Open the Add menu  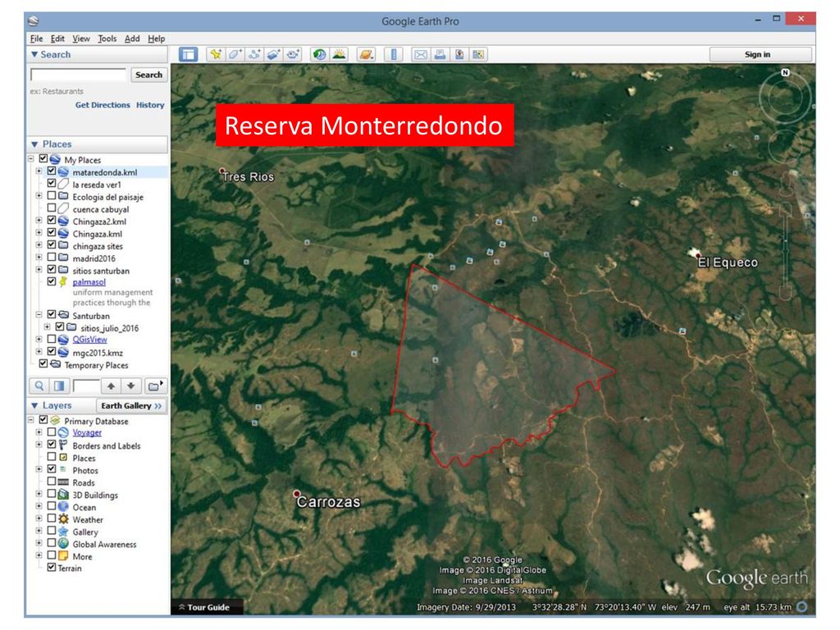[x=132, y=39]
